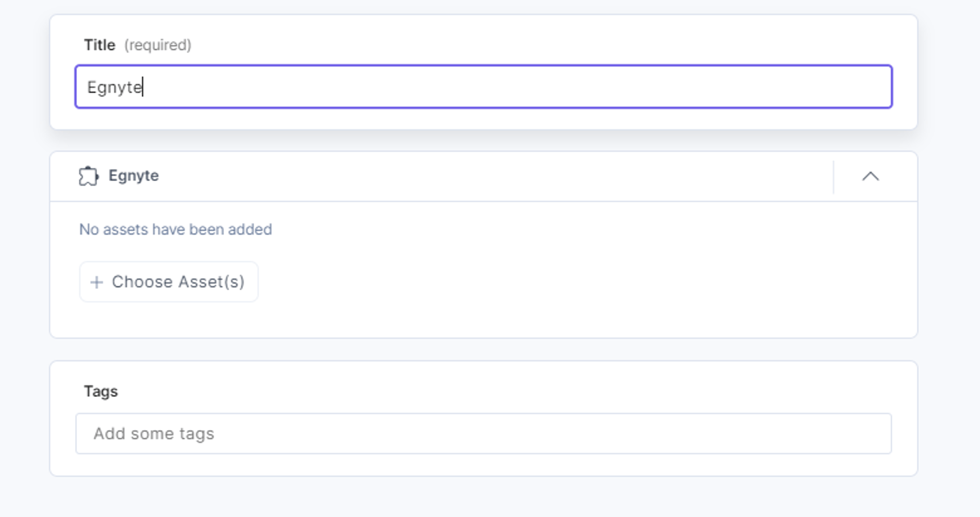The image size is (980, 517).
Task: Select the Title field label
Action: point(100,45)
